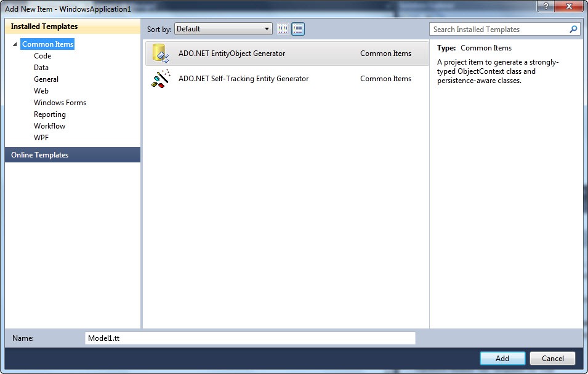Screen dimensions: 588x374
Task: Select the Reporting category
Action: tap(49, 114)
